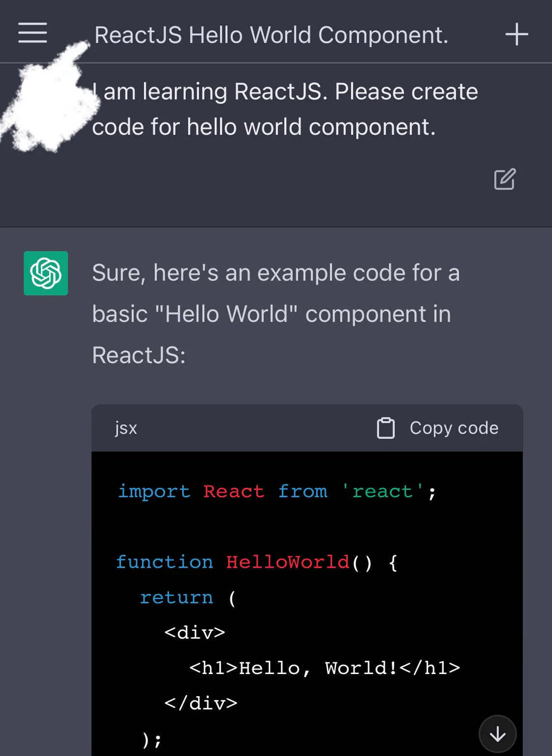The width and height of the screenshot is (552, 756).
Task: Click the green 'react' string literal
Action: click(x=383, y=492)
